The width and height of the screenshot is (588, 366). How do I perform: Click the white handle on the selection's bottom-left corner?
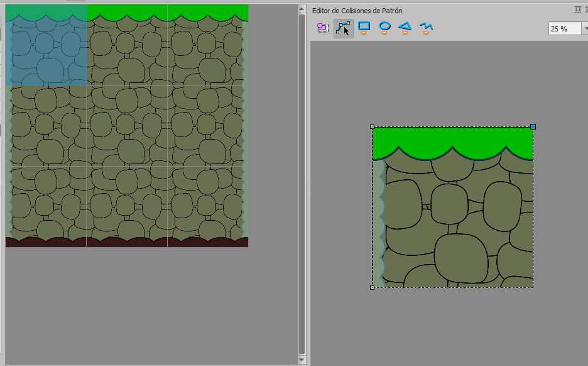372,288
